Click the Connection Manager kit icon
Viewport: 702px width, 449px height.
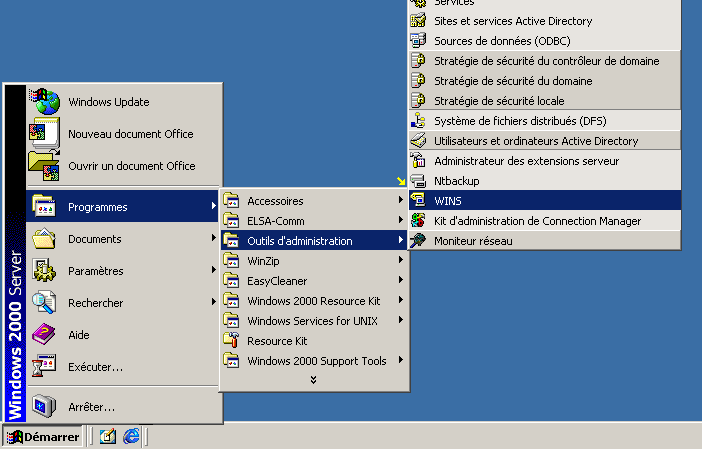point(418,220)
